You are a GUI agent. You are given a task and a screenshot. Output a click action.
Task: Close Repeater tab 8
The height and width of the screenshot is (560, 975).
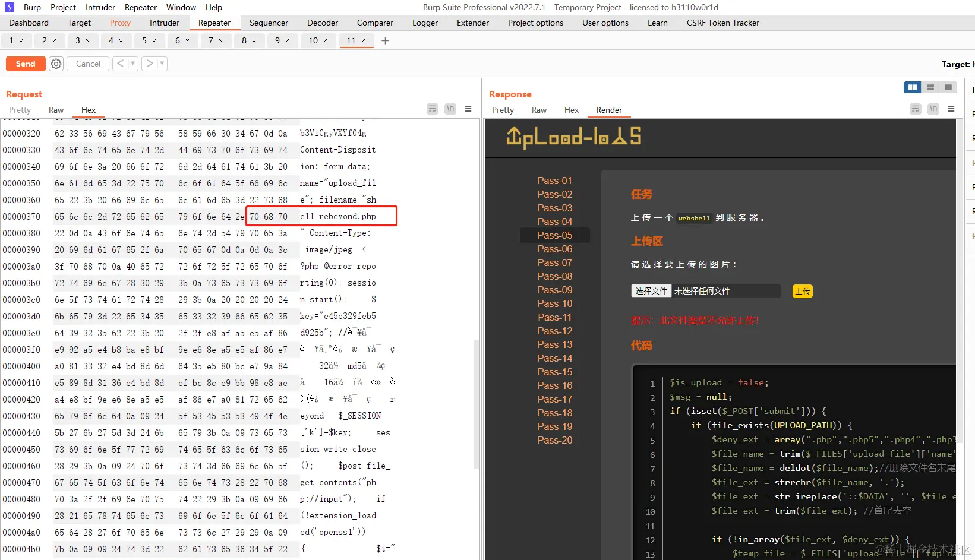[254, 40]
